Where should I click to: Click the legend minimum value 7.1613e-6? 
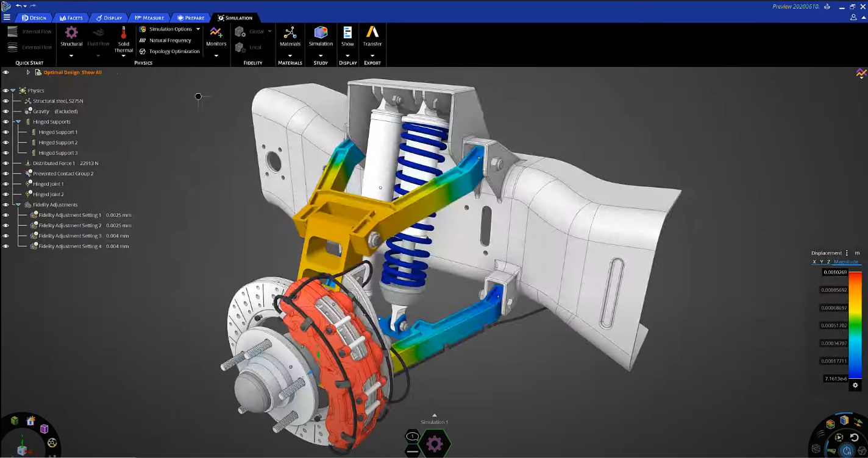coord(835,379)
